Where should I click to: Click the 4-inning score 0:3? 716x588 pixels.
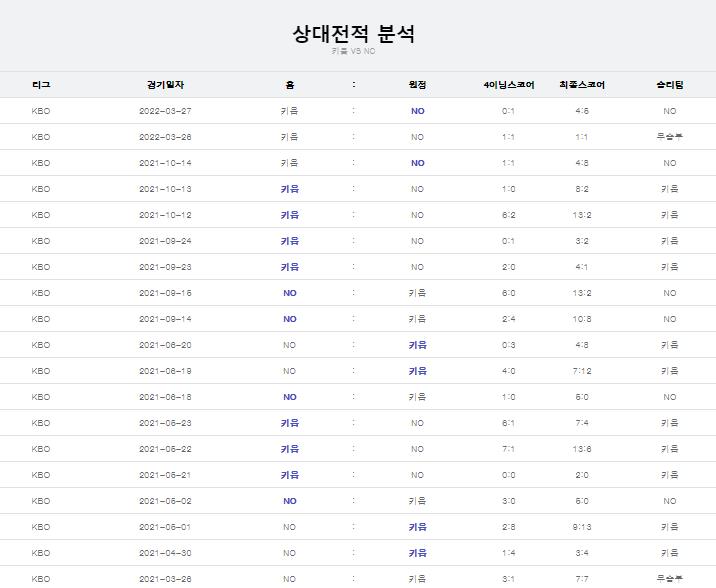509,345
